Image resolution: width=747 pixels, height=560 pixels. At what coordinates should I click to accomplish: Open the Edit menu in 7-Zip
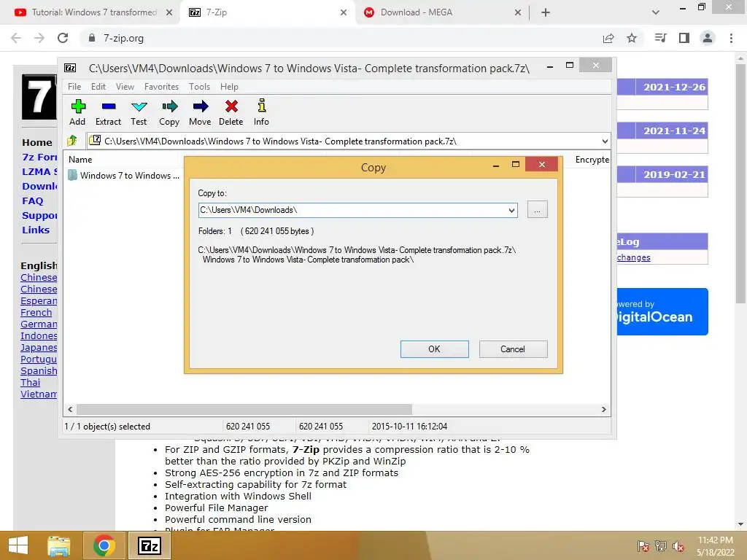[x=98, y=87]
